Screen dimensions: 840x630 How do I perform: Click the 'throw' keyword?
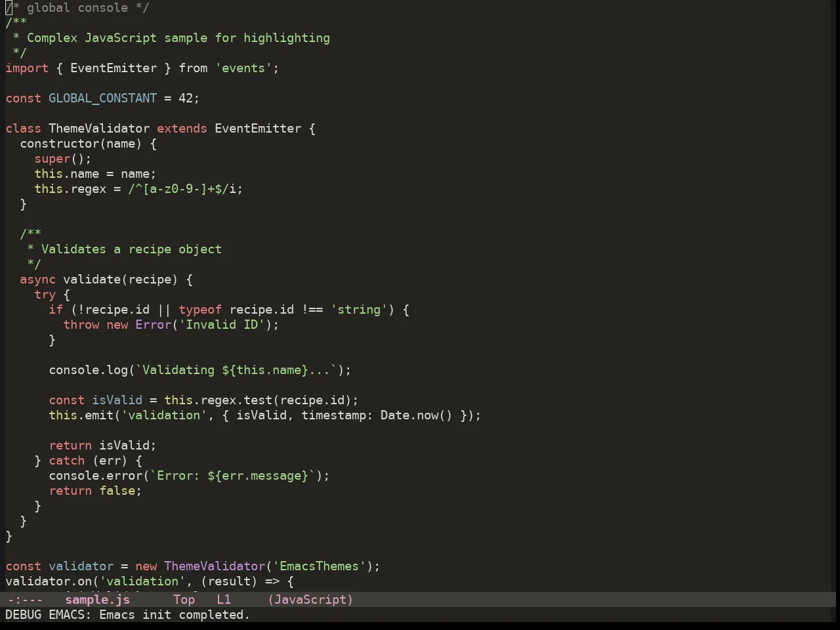tap(81, 325)
